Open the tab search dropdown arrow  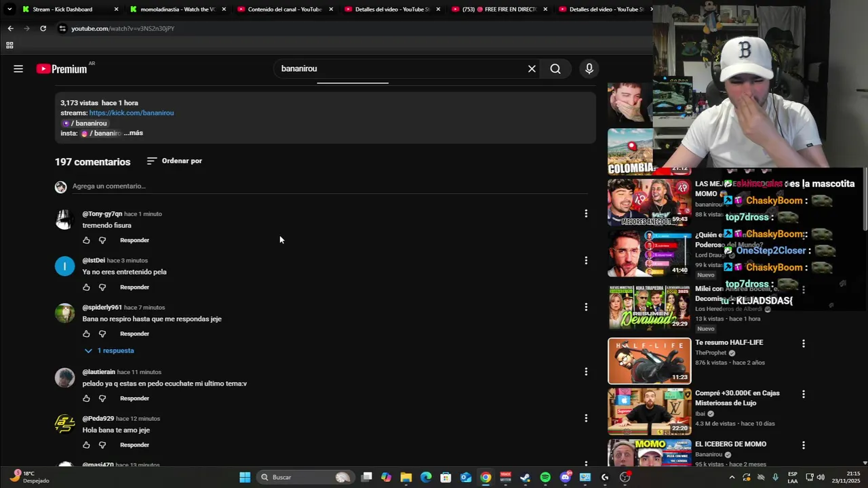click(x=9, y=9)
